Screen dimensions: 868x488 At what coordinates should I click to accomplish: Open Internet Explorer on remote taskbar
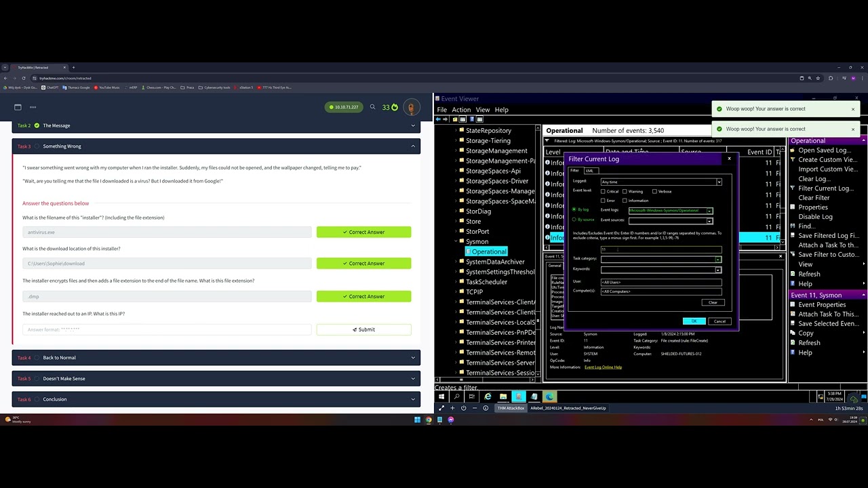488,396
